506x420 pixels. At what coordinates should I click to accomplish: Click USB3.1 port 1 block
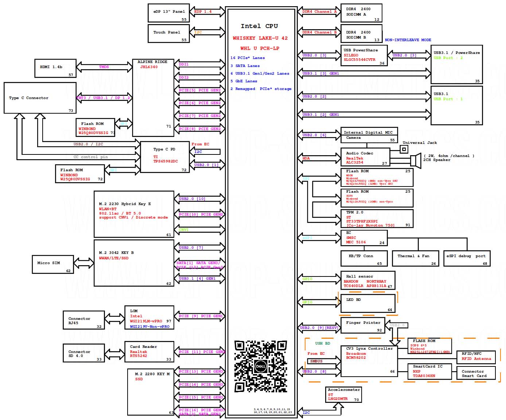[x=457, y=106]
